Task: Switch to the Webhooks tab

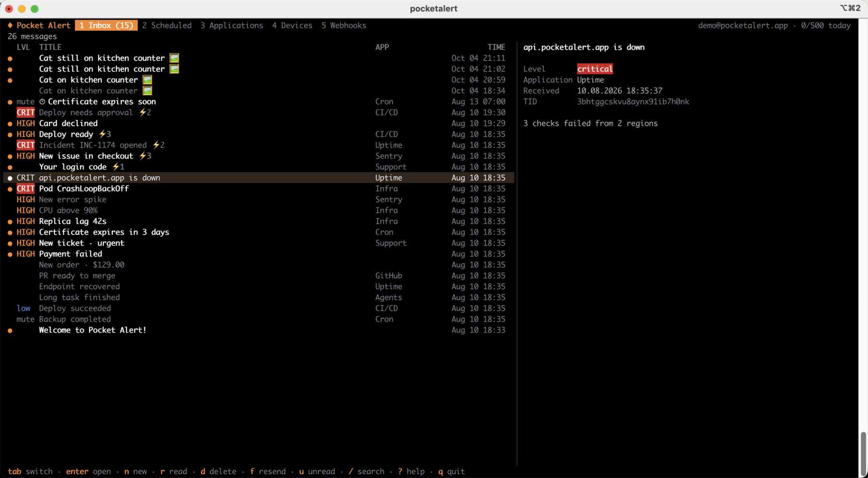Action: point(344,26)
